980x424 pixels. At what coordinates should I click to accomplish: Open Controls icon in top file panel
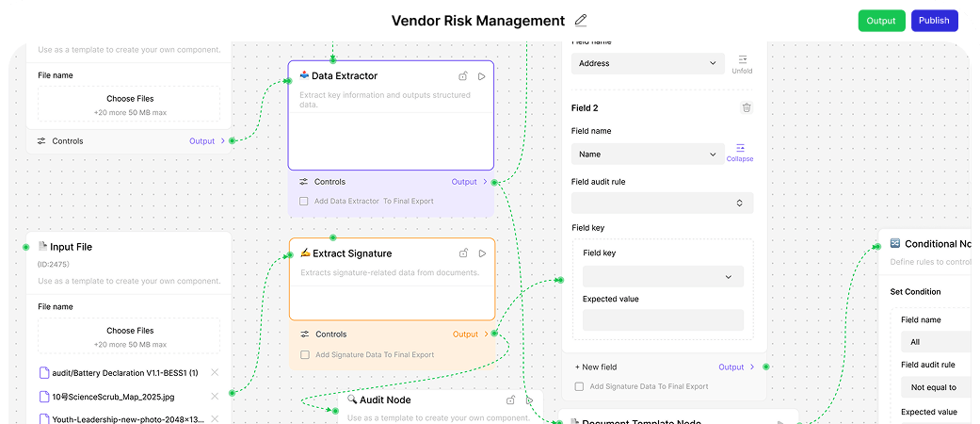[x=41, y=141]
